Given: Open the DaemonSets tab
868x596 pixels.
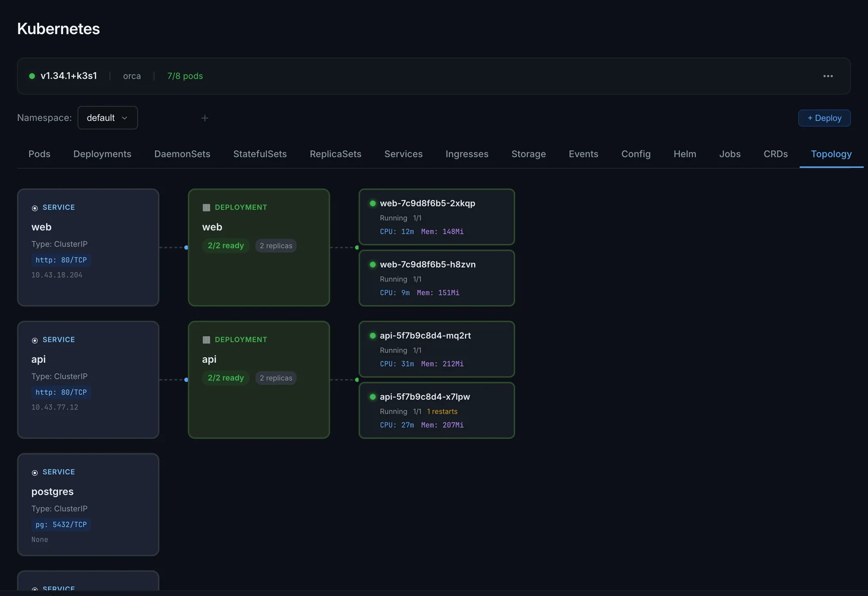Looking at the screenshot, I should click(x=182, y=154).
